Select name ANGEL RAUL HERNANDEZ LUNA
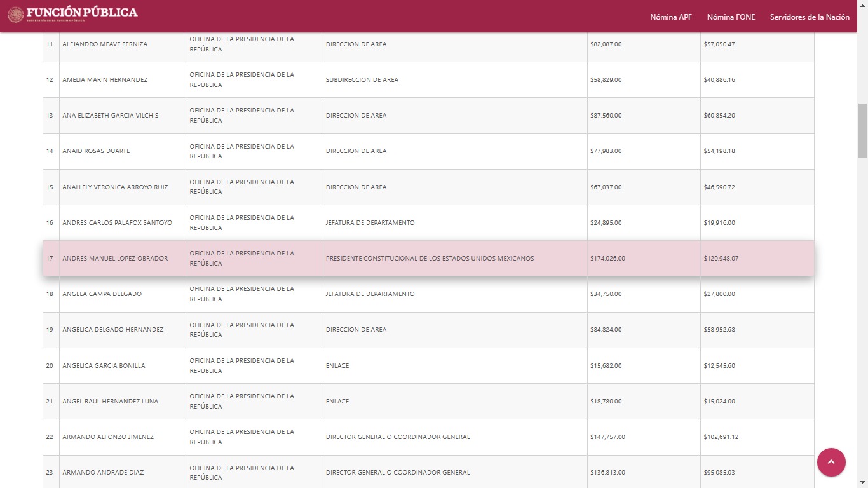The width and height of the screenshot is (868, 488). pos(110,402)
